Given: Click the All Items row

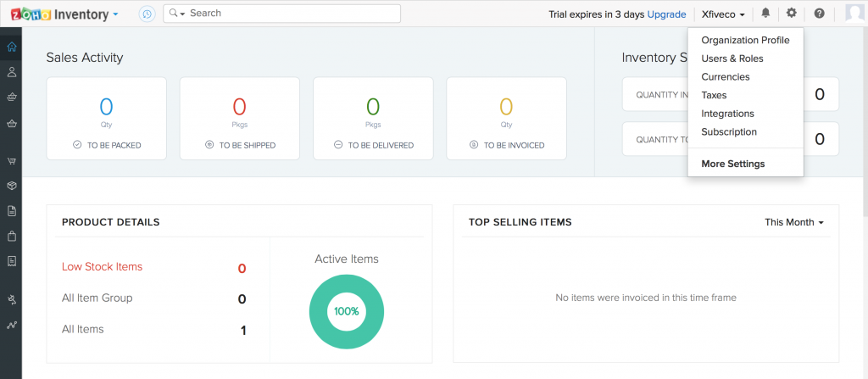Looking at the screenshot, I should tap(154, 330).
